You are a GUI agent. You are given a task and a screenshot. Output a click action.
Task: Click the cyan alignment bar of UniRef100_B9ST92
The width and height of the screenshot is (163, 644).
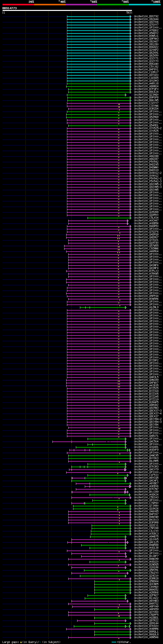(99, 16)
